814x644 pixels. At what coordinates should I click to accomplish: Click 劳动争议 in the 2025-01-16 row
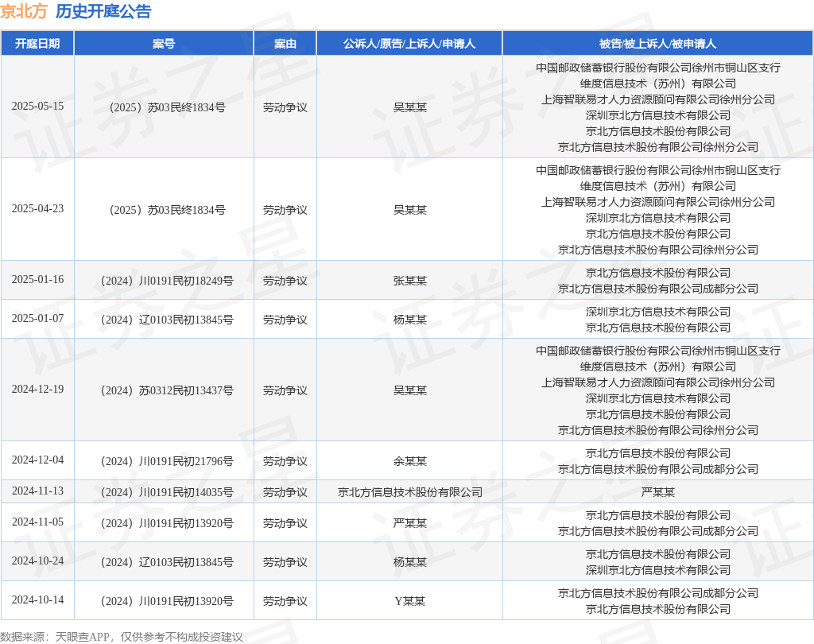point(285,281)
